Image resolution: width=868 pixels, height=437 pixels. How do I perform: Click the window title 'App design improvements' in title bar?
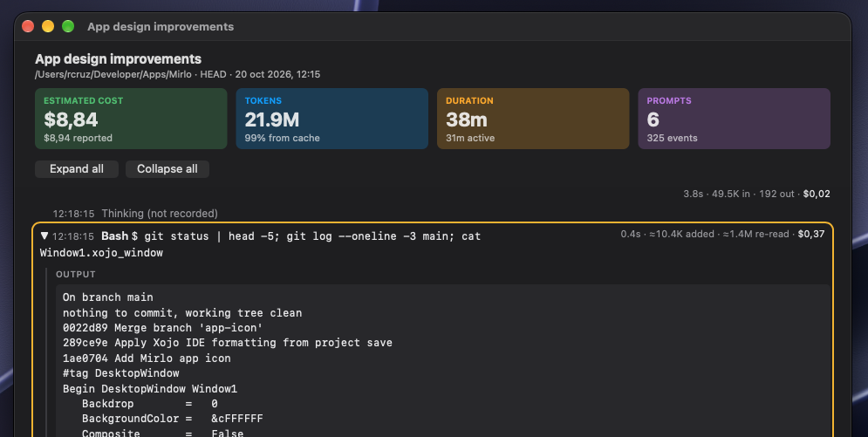pos(161,26)
